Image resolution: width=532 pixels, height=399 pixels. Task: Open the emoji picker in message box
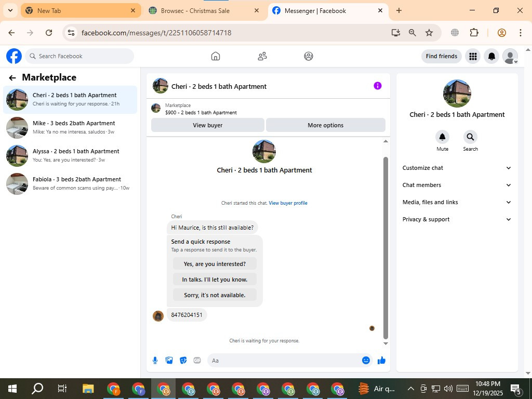(366, 361)
